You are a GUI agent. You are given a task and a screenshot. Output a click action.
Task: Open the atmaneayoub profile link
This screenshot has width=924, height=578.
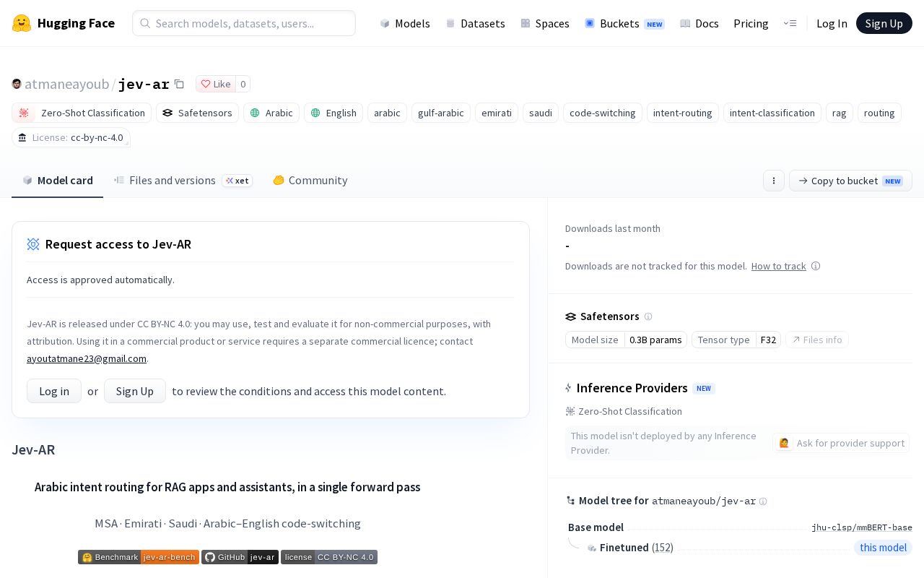[66, 84]
